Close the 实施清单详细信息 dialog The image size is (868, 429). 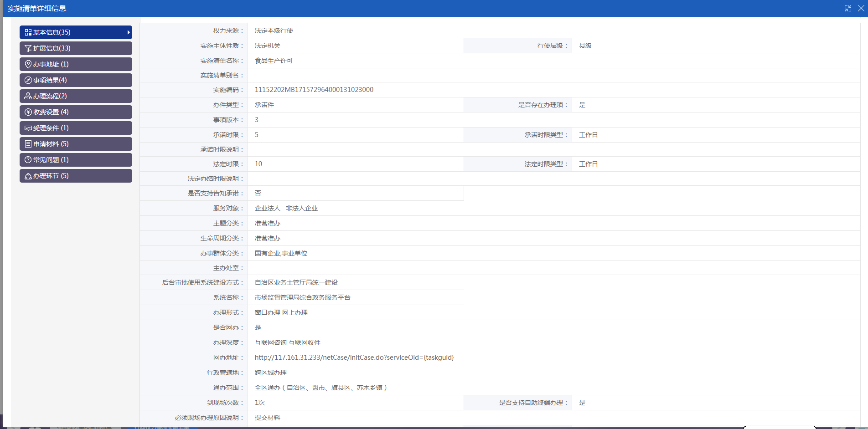click(x=861, y=8)
